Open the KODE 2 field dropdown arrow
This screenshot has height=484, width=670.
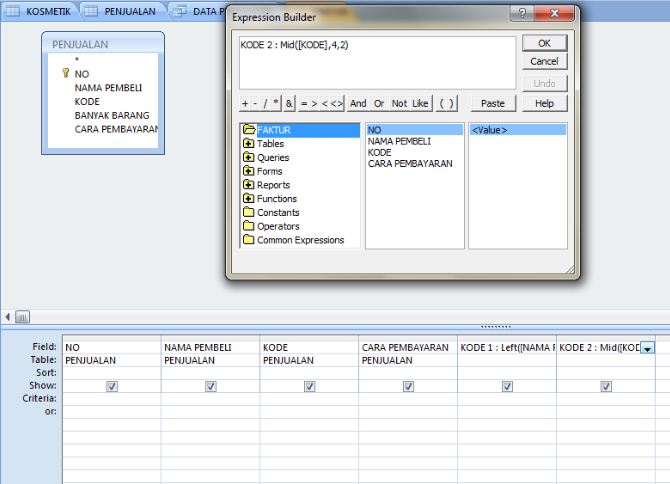[647, 348]
